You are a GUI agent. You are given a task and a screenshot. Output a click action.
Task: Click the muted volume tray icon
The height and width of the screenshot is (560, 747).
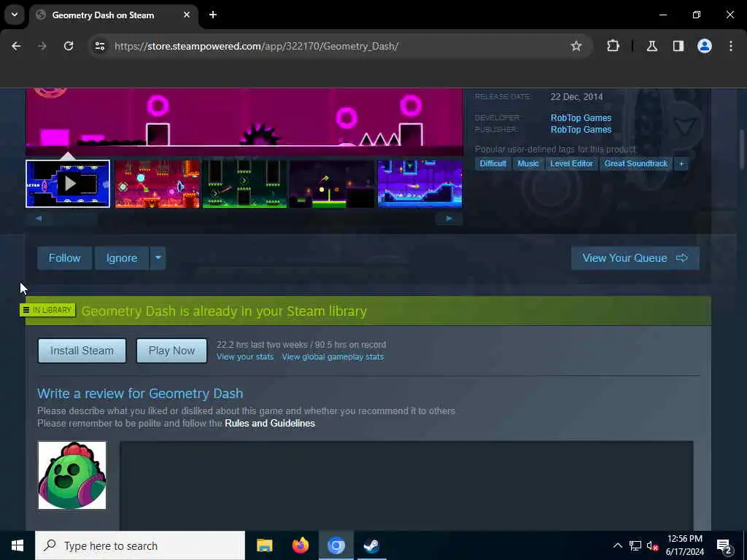coord(652,545)
